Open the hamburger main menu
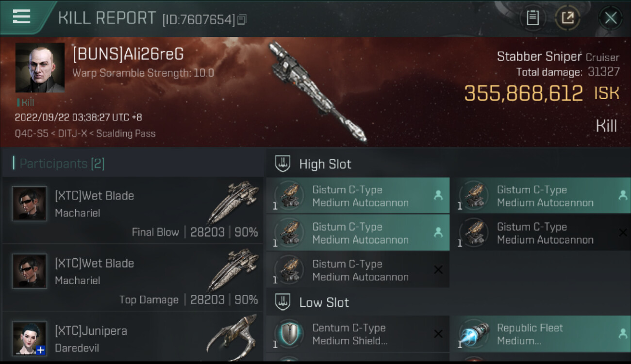 21,17
